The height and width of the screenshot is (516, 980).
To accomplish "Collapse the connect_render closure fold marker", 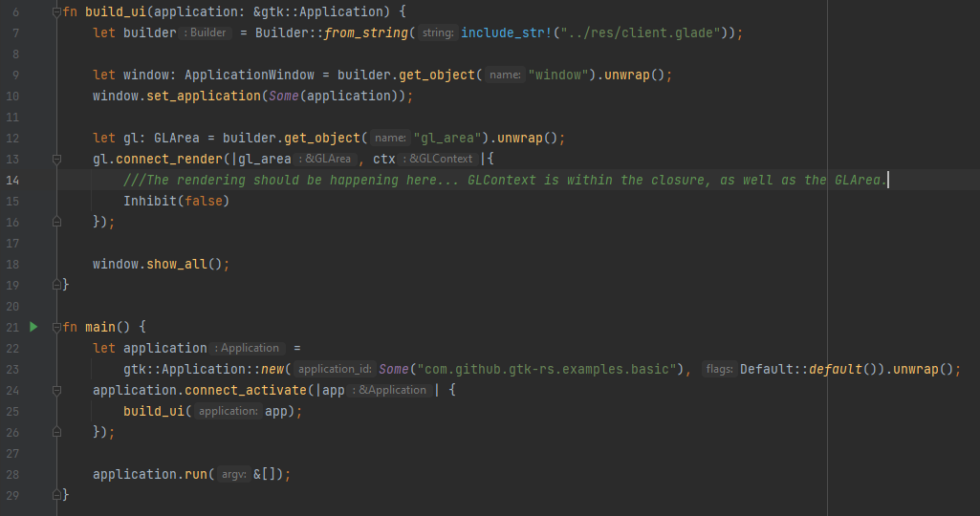I will [x=56, y=159].
